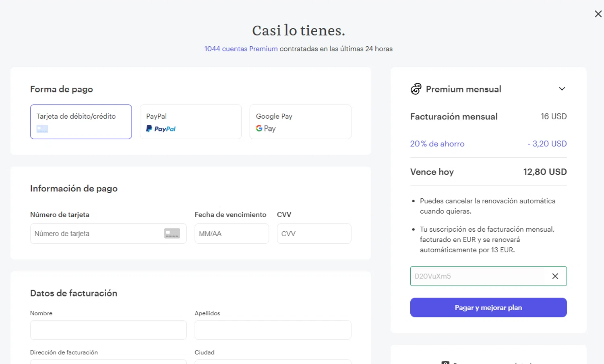
Task: Click the Premium plan logo icon
Action: pos(416,89)
